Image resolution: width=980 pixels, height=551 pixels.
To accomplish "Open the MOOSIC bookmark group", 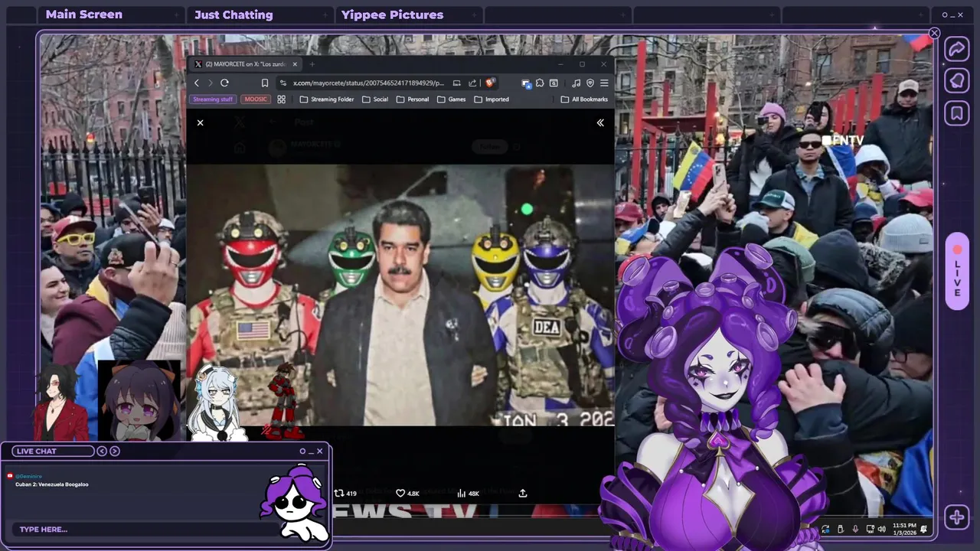I will click(256, 99).
